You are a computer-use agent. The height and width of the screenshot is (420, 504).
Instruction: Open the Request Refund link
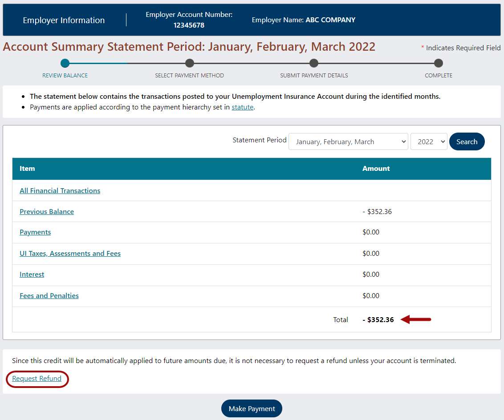(37, 379)
